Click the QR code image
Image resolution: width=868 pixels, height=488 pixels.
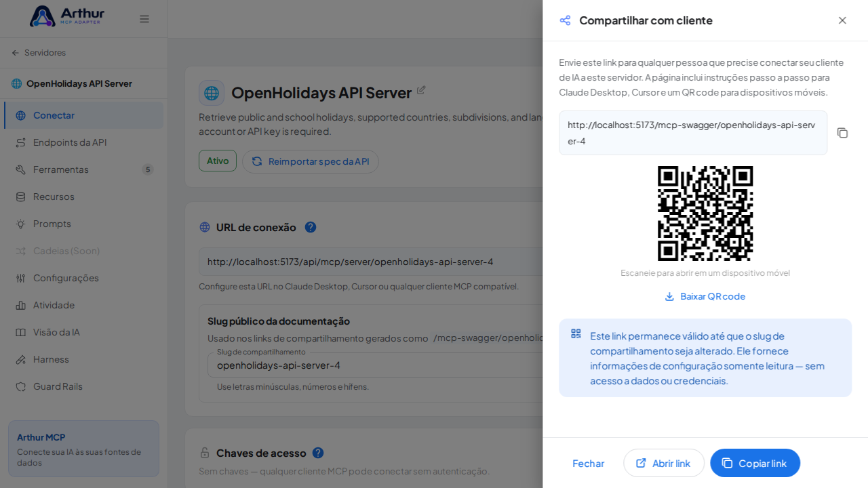pyautogui.click(x=705, y=213)
